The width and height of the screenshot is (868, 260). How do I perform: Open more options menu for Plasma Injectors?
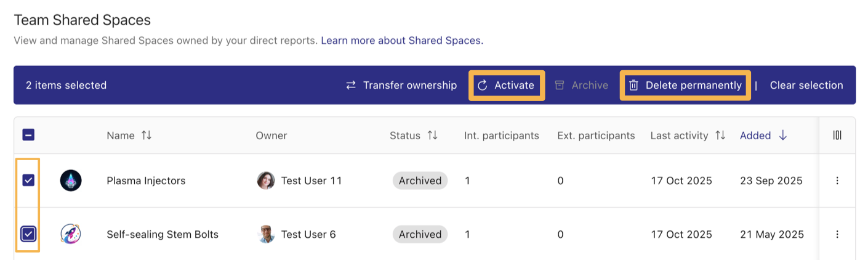point(837,181)
